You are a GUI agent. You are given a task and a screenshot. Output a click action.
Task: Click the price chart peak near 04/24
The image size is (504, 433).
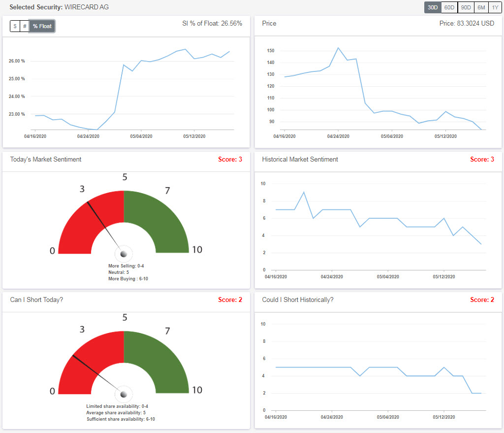[x=338, y=48]
